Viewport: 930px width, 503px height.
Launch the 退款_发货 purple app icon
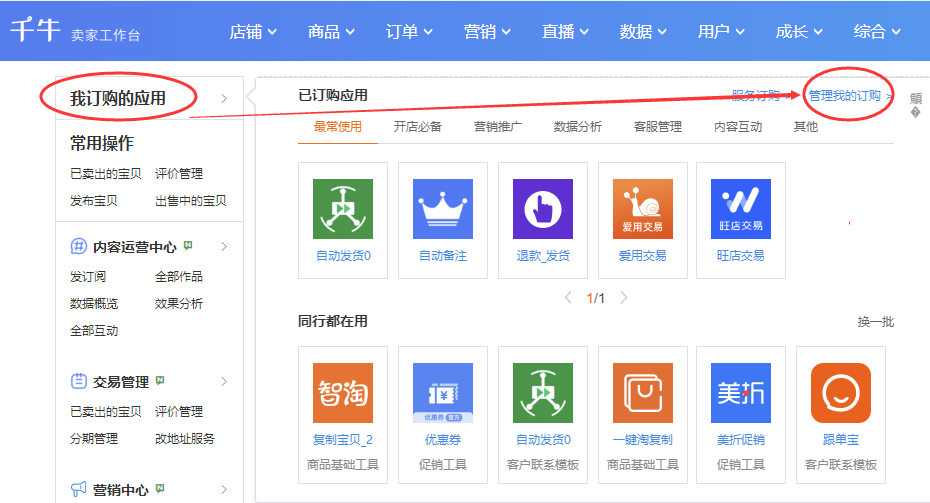(x=542, y=209)
